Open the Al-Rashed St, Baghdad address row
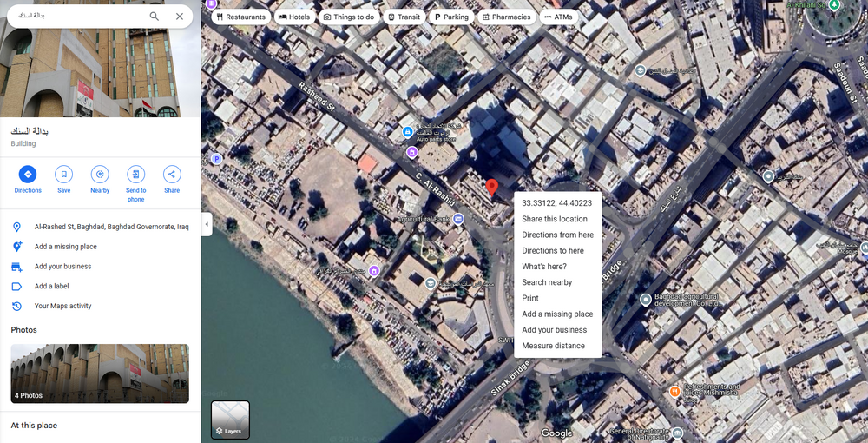868x443 pixels. point(100,227)
